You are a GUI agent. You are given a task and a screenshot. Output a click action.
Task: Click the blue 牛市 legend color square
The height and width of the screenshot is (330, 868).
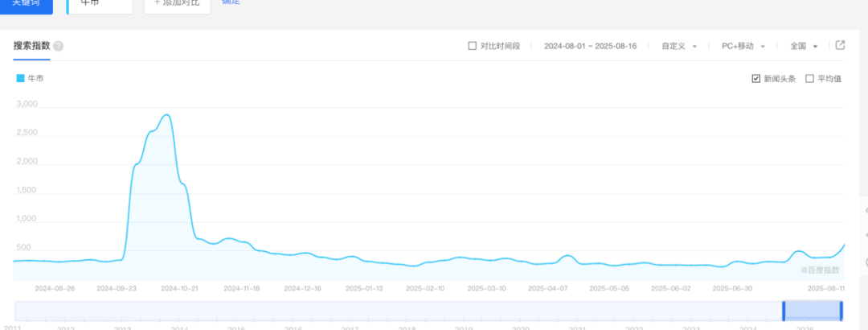point(20,79)
